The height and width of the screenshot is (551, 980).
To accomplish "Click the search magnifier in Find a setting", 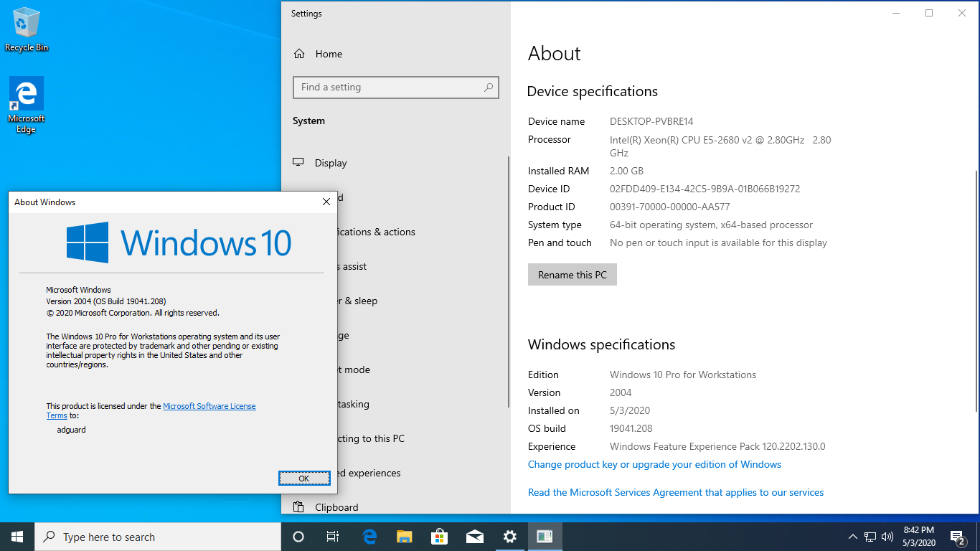I will 489,88.
